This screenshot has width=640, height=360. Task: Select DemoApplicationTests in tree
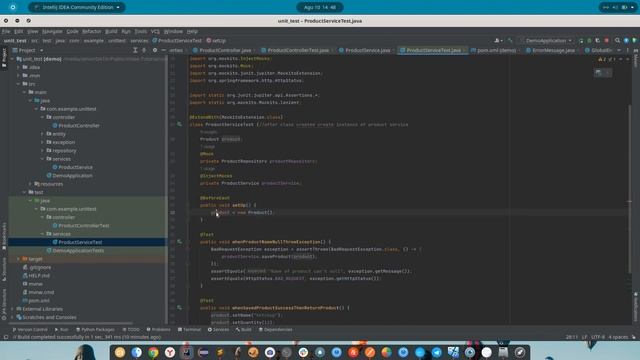click(x=78, y=251)
